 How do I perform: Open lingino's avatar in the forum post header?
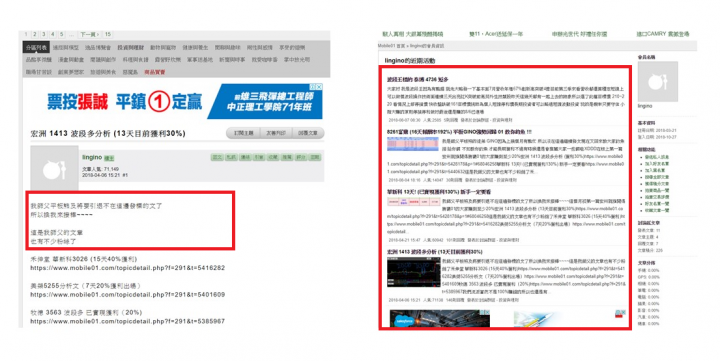tap(54, 168)
